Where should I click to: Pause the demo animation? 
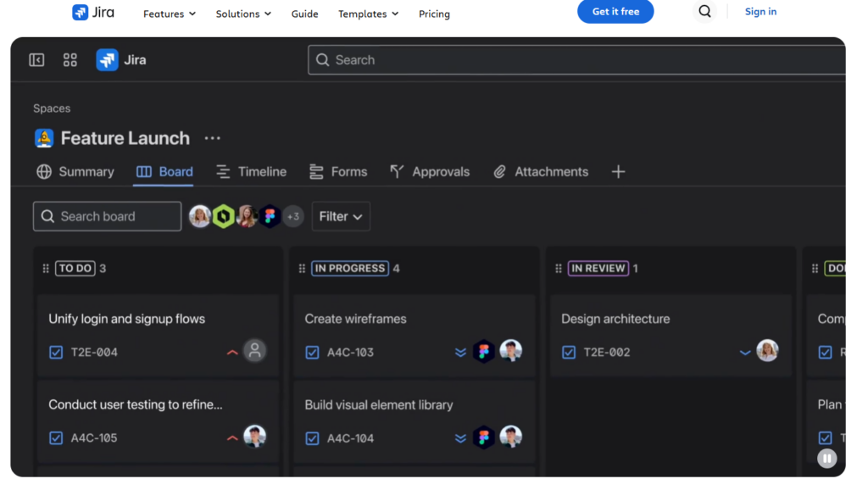tap(827, 459)
